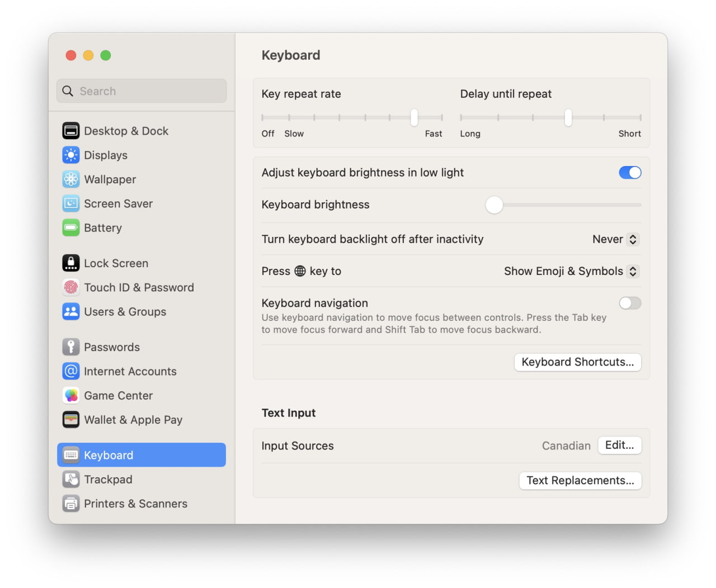The image size is (716, 588).
Task: Click the Touch ID & Password icon
Action: pos(71,287)
